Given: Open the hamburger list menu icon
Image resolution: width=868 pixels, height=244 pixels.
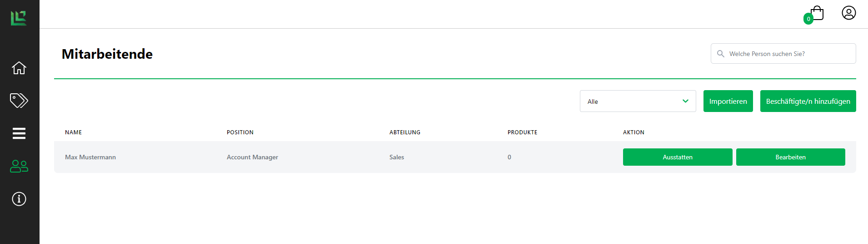Looking at the screenshot, I should [x=19, y=133].
